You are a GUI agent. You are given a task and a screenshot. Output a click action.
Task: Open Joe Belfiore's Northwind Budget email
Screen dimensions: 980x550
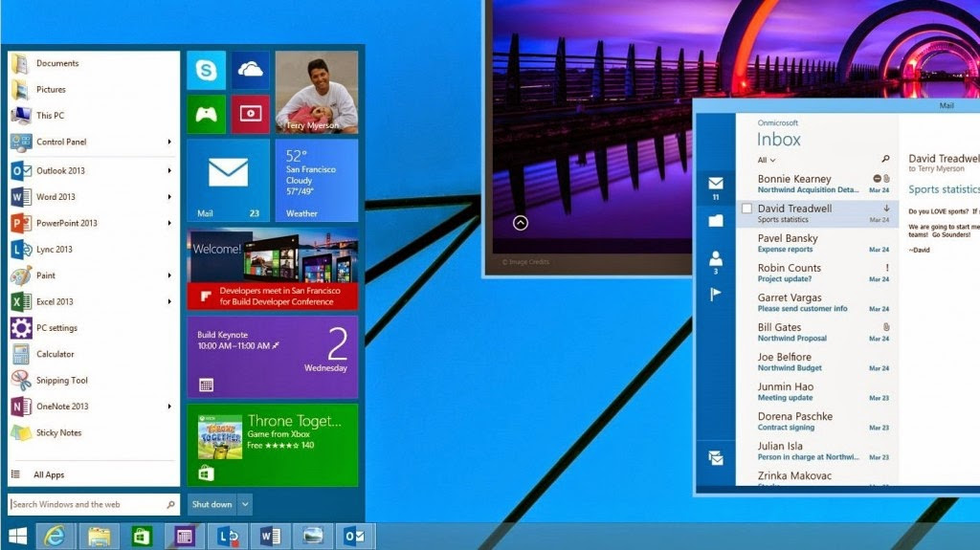(x=817, y=362)
